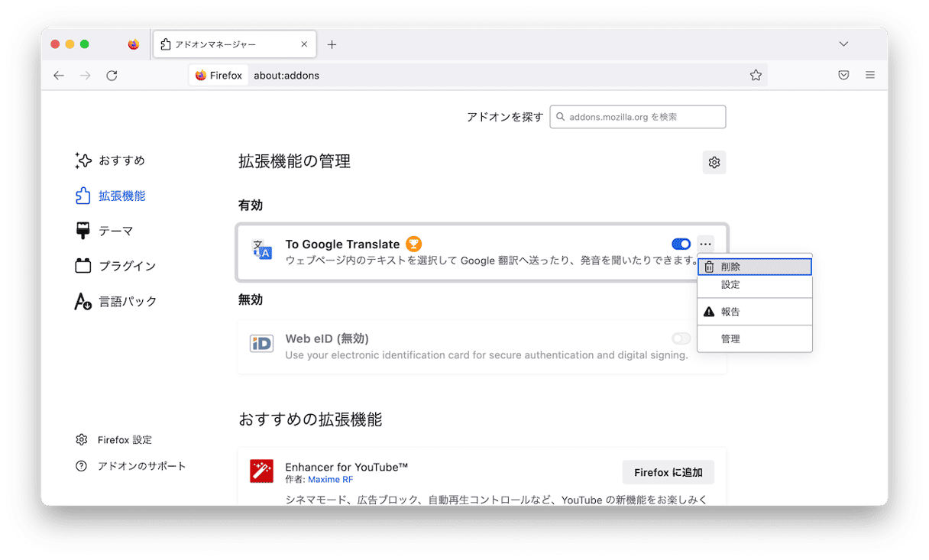Click the Enhancer for YouTube™ title
Screen dimensions: 929x560
coord(347,467)
